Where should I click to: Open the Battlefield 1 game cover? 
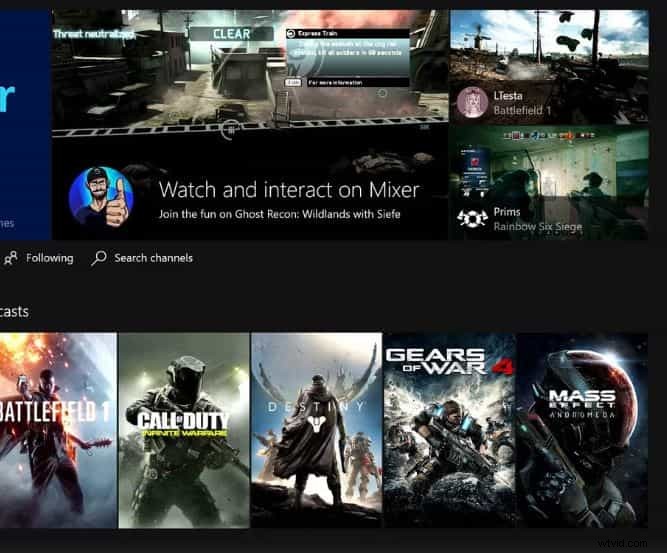(x=58, y=430)
